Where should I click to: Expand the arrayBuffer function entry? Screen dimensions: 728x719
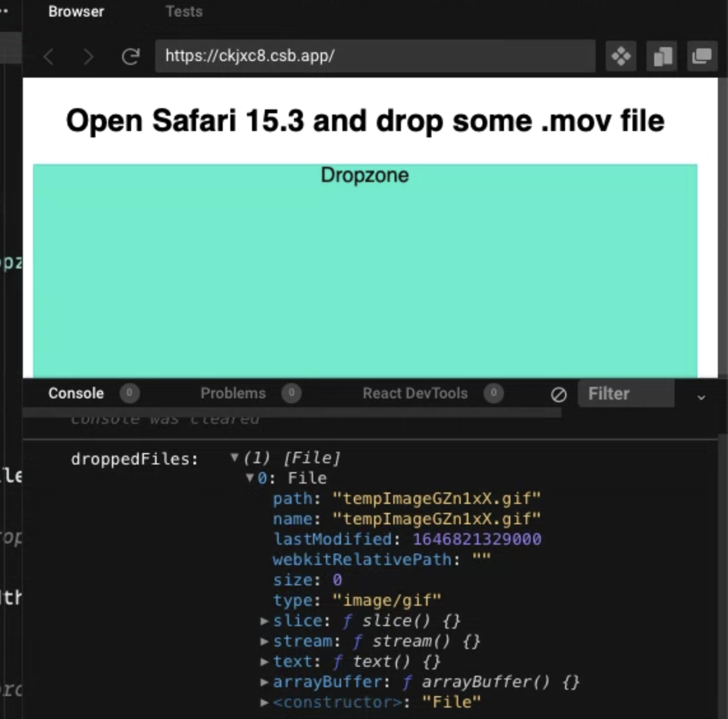click(x=264, y=681)
